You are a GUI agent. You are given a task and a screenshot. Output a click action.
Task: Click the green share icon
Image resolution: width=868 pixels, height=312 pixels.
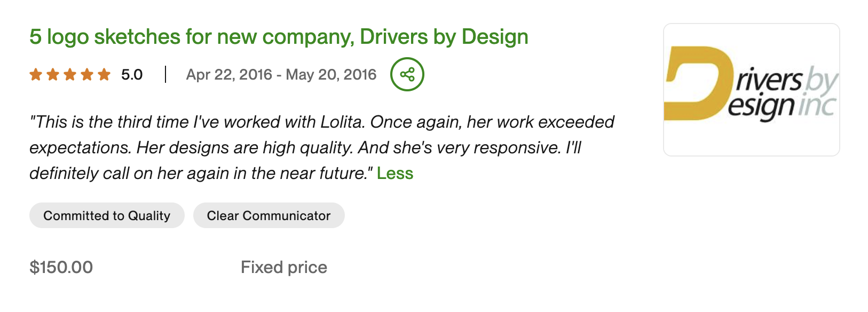click(x=407, y=74)
